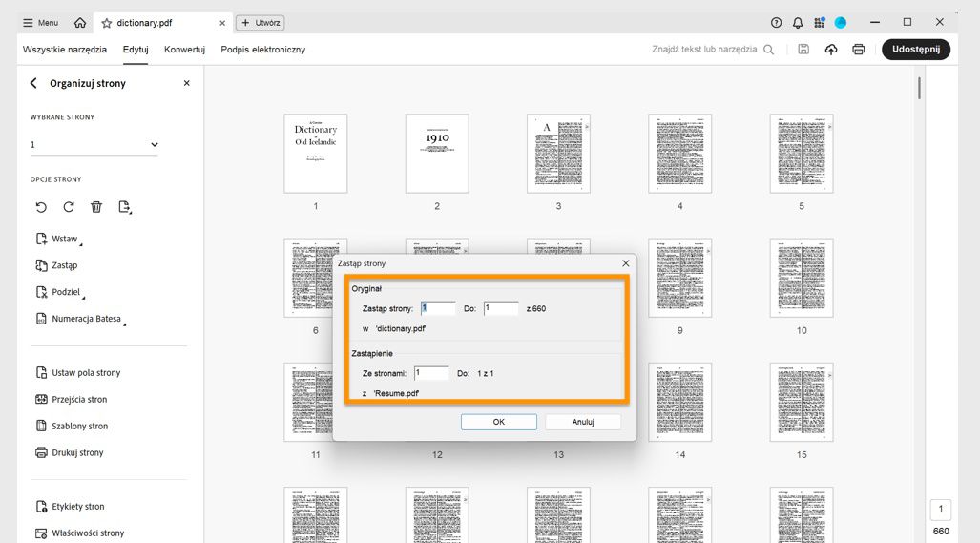Expand the Wybrane strony dropdown
Screen dimensions: 980x543
[x=94, y=144]
